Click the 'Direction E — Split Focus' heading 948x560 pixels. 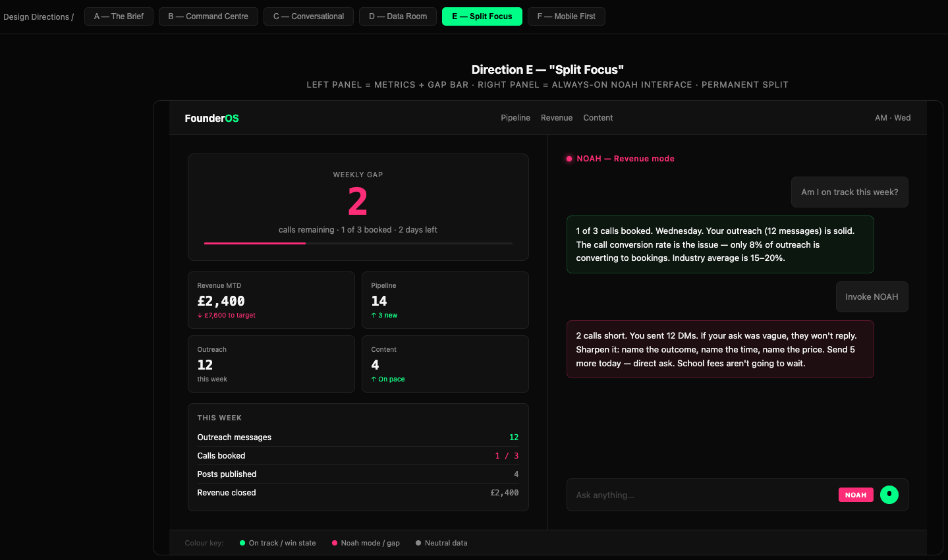point(547,70)
